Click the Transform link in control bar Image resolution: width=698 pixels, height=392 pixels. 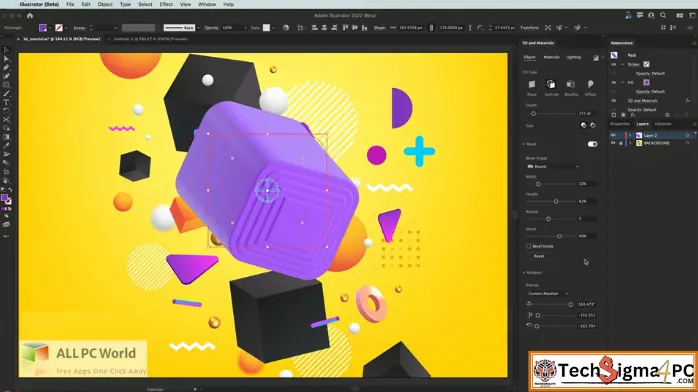click(529, 28)
